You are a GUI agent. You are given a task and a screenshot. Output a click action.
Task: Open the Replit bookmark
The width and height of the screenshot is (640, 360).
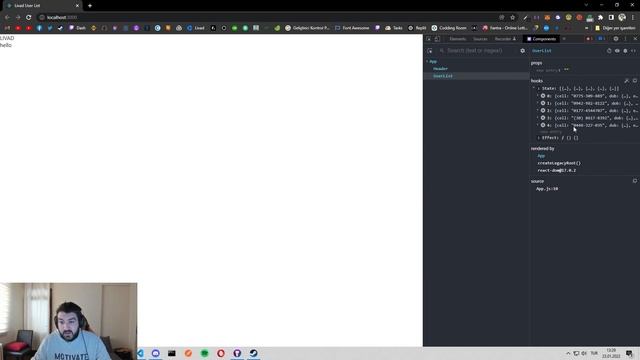pyautogui.click(x=417, y=28)
